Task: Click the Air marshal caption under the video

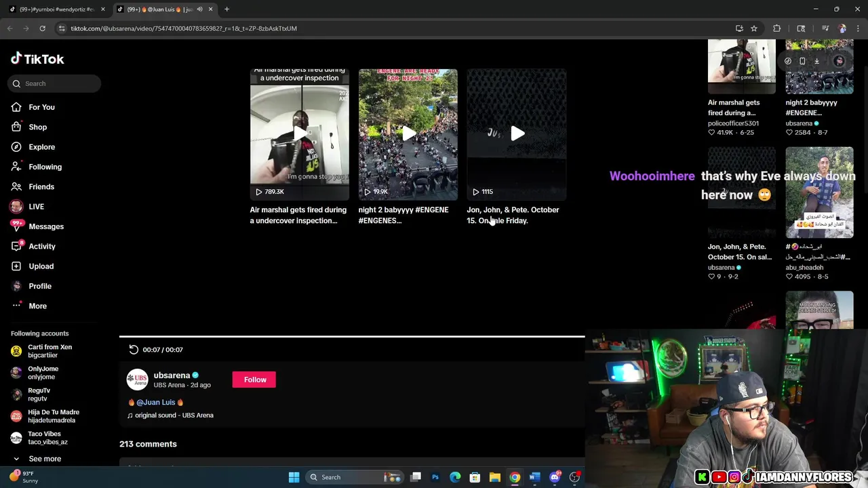Action: (x=298, y=215)
